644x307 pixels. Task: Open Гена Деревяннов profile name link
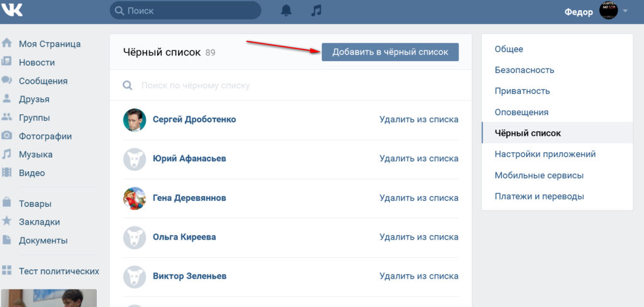click(189, 198)
